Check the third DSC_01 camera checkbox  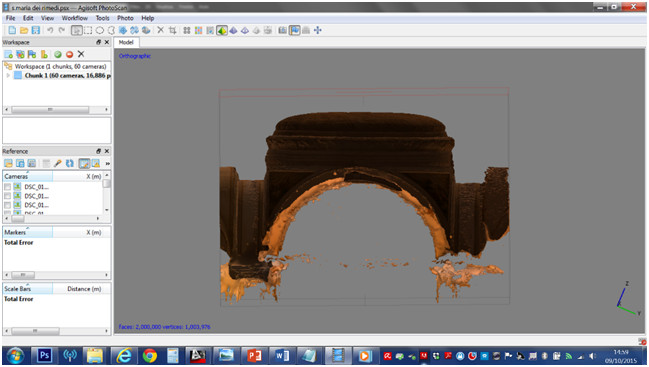coord(7,205)
